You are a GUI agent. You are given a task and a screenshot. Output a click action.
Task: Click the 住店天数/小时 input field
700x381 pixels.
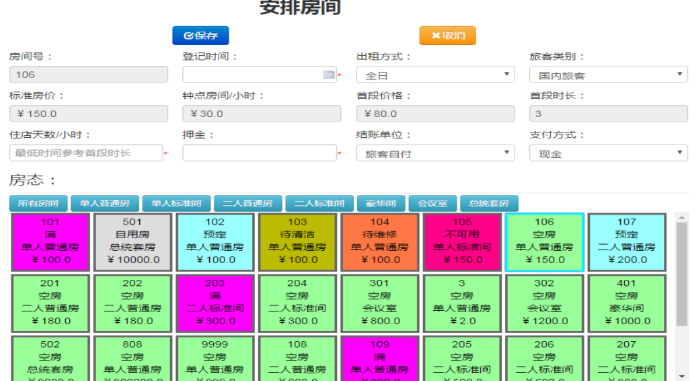point(86,153)
